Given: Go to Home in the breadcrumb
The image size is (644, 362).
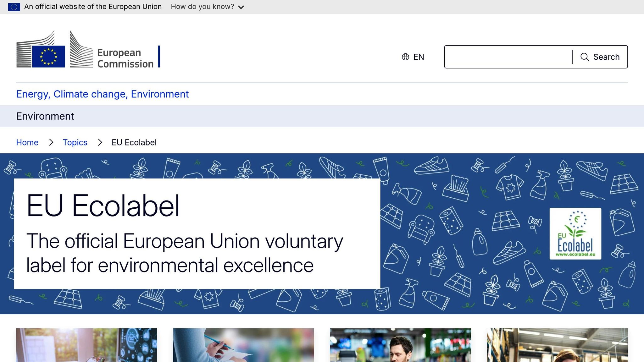Looking at the screenshot, I should (x=27, y=143).
